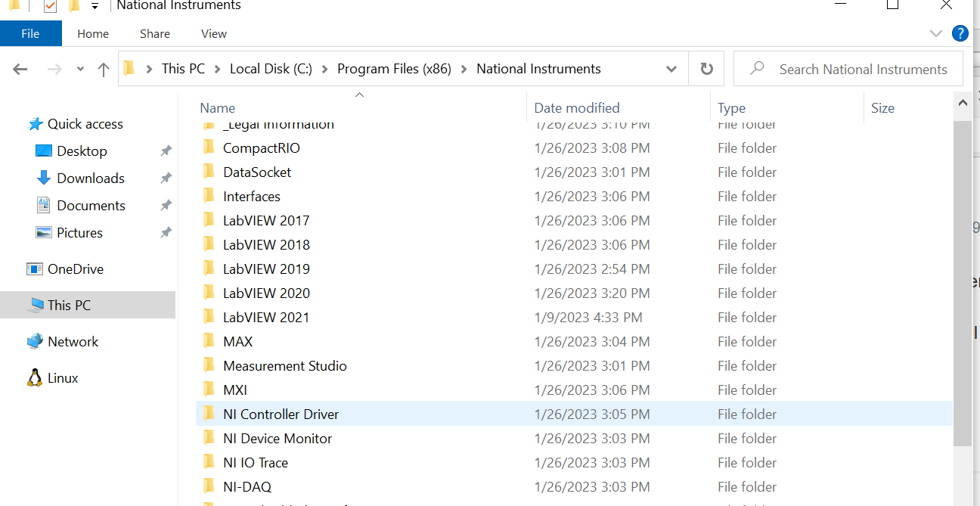
Task: Sort files by the Date modified column
Action: [577, 107]
